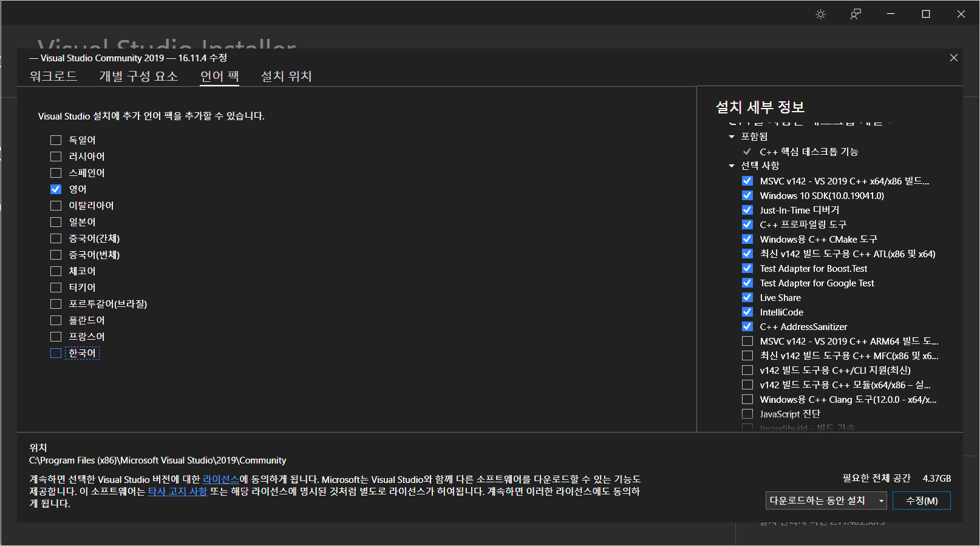980x546 pixels.
Task: Minimize the Visual Studio Installer window
Action: (x=891, y=14)
